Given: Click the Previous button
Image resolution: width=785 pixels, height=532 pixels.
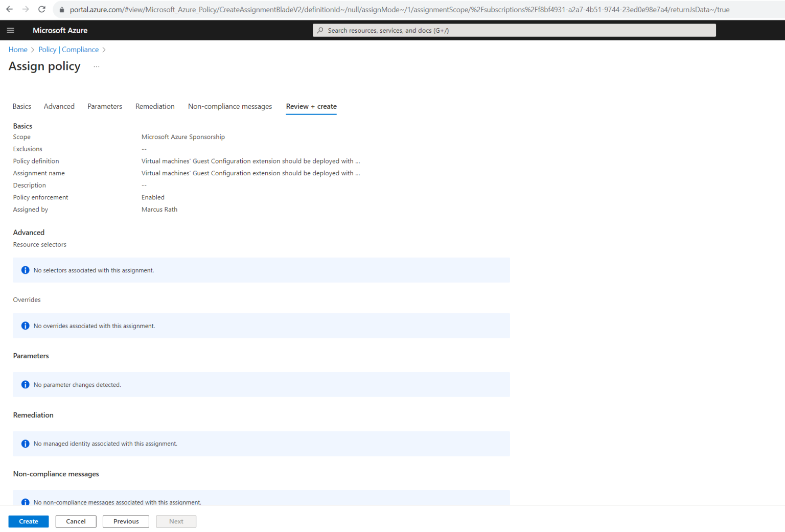Looking at the screenshot, I should (x=126, y=521).
